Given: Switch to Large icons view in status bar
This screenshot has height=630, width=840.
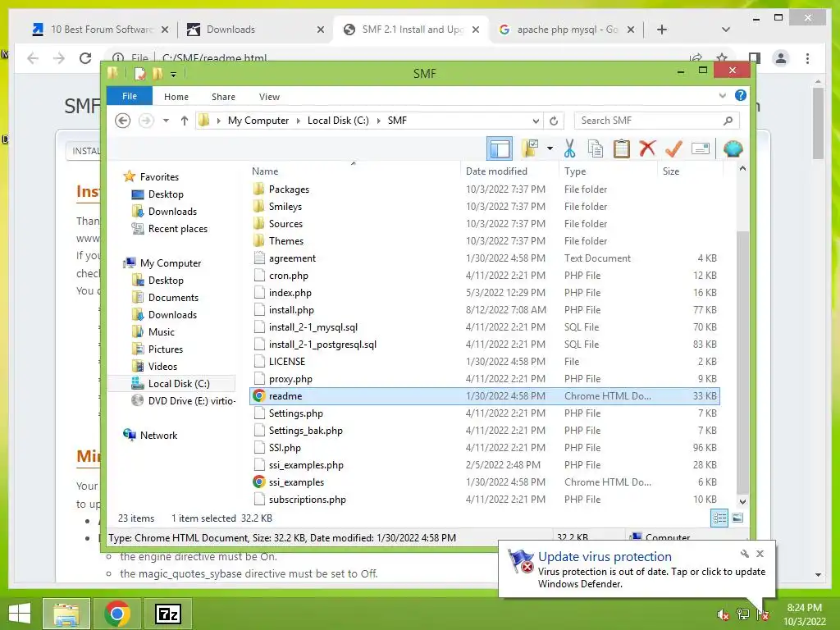Looking at the screenshot, I should [x=737, y=518].
